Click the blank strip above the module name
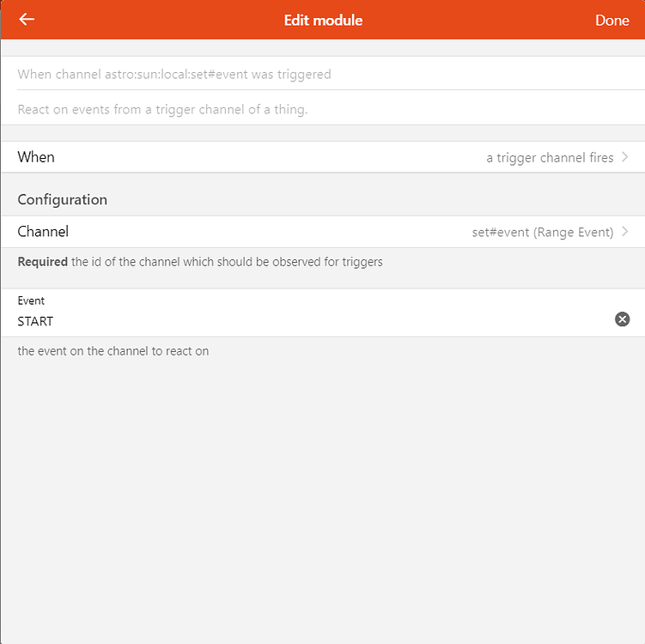This screenshot has height=644, width=645. pos(322,47)
